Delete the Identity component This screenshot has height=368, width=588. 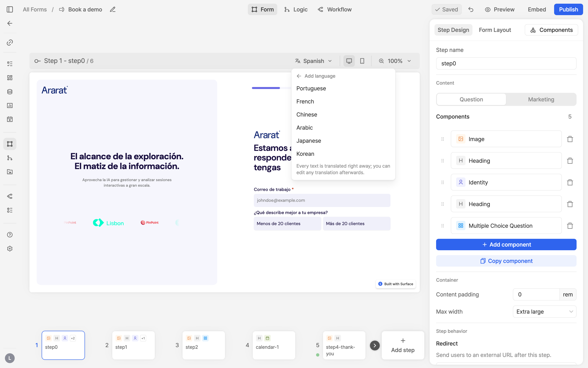[x=570, y=182]
